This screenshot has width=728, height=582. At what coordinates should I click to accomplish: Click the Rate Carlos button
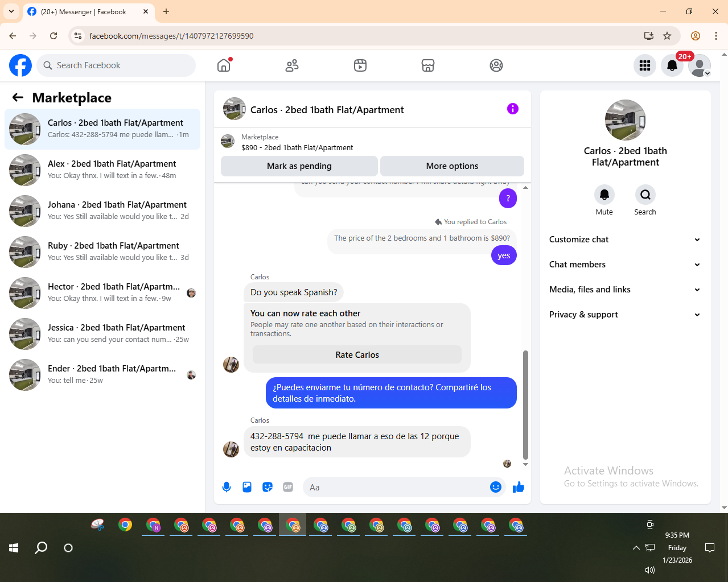[357, 354]
